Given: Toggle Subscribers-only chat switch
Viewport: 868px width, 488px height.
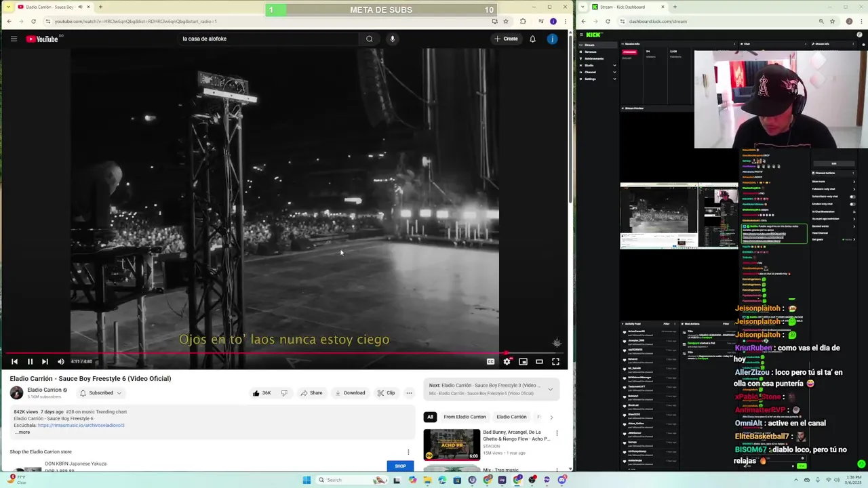Looking at the screenshot, I should click(854, 197).
